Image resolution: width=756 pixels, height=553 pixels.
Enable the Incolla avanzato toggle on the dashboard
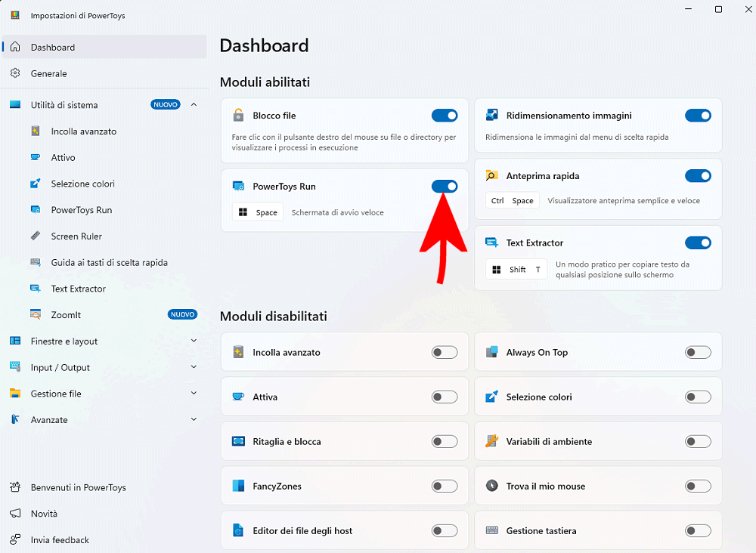445,352
